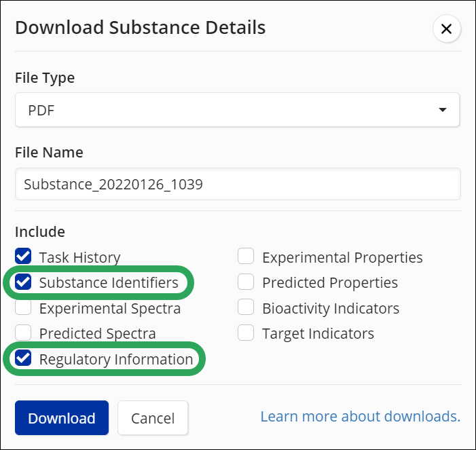
Task: Open the Learn more about downloads link
Action: (361, 416)
